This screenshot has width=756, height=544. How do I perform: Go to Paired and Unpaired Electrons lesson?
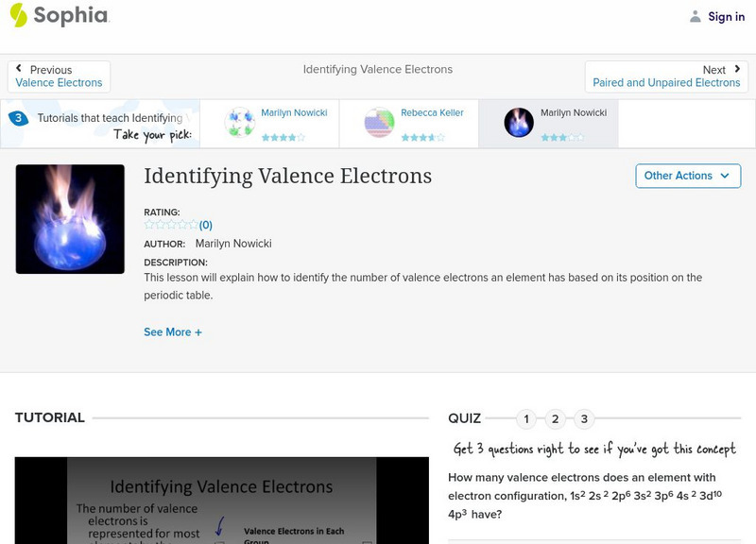pyautogui.click(x=666, y=83)
